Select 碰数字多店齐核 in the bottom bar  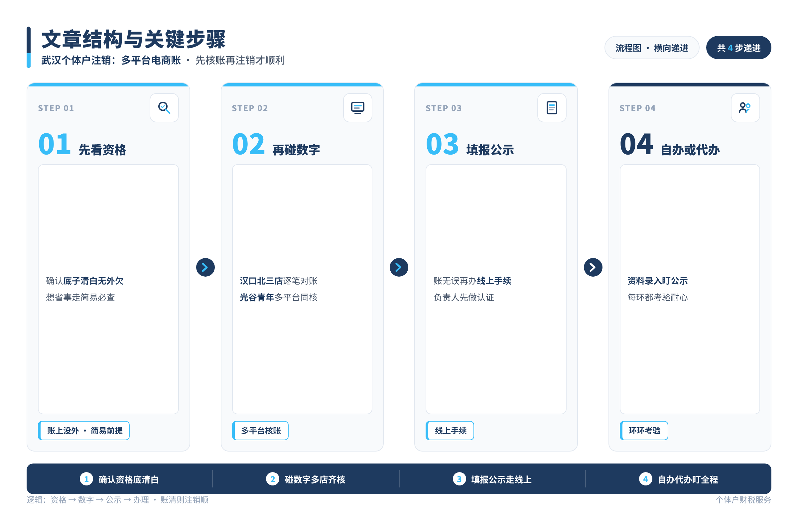(x=315, y=479)
